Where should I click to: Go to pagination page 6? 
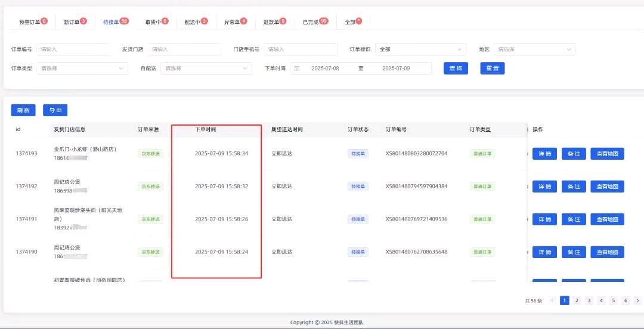coord(626,300)
